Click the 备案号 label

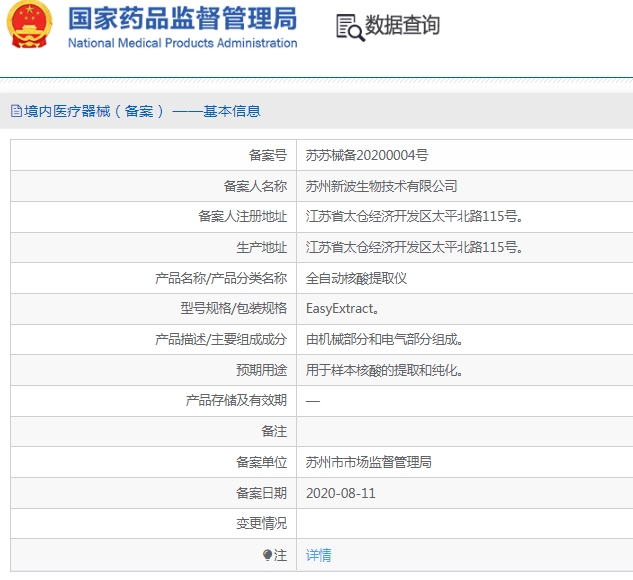[x=268, y=155]
